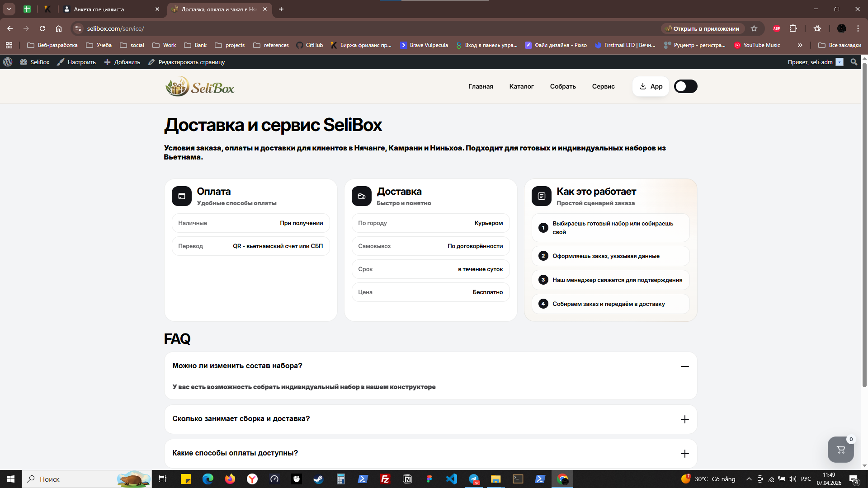Expand 'Сколько занимает сборка и доставка?' question

click(684, 419)
